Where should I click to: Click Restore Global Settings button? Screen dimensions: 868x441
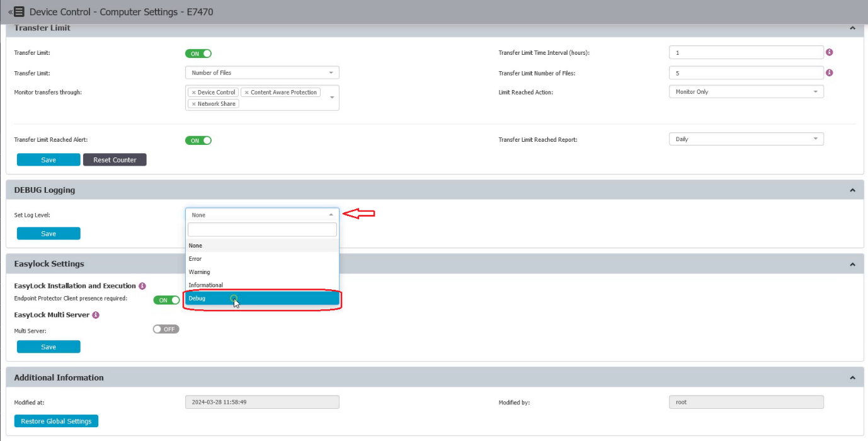(x=56, y=421)
